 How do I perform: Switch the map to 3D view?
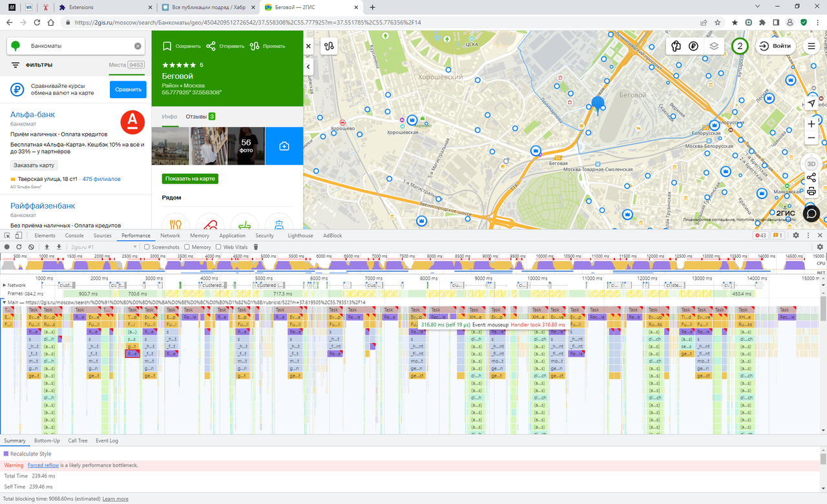click(x=811, y=163)
